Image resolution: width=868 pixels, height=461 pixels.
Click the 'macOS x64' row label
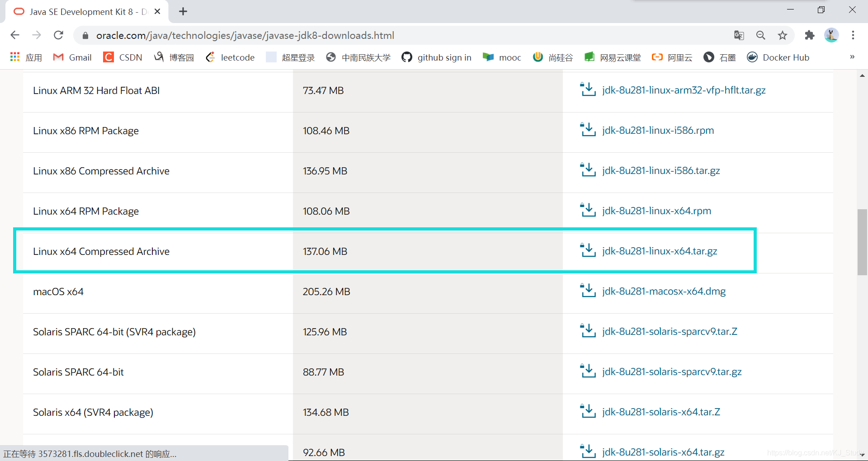coord(58,292)
